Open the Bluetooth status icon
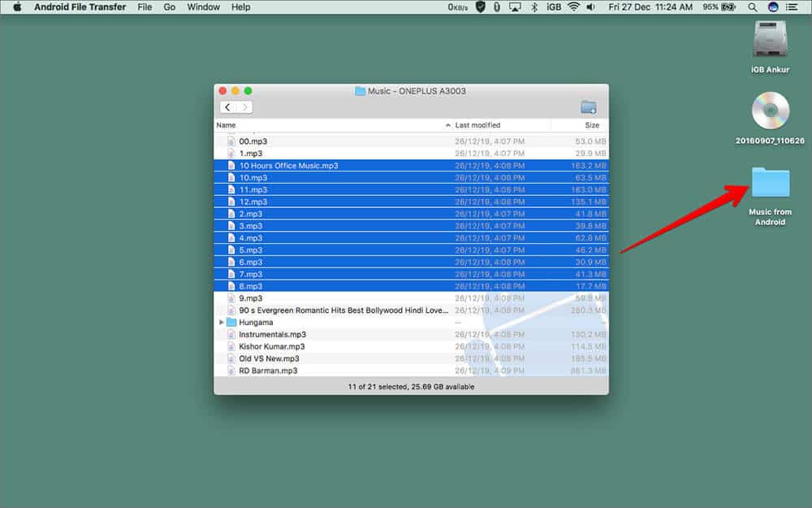 tap(534, 7)
